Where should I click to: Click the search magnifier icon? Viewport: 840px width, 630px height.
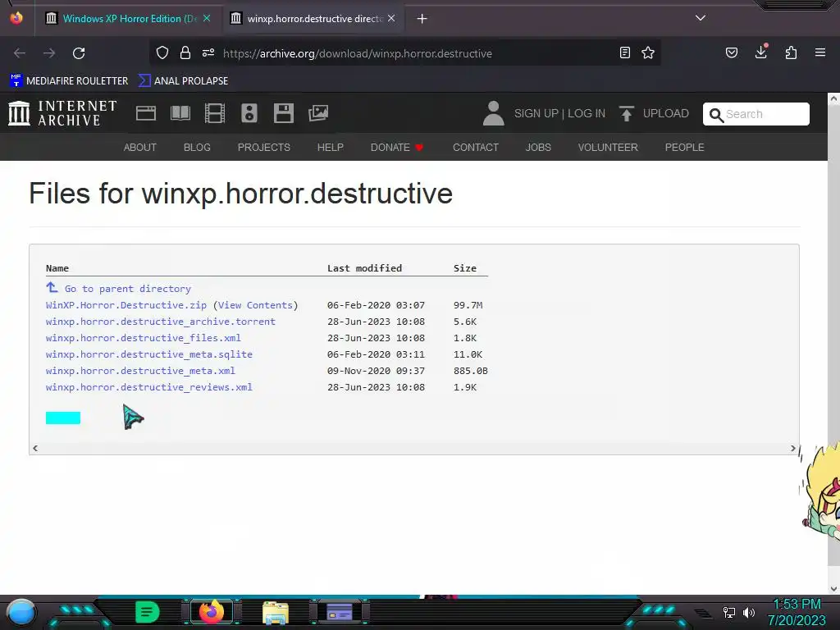tap(715, 115)
